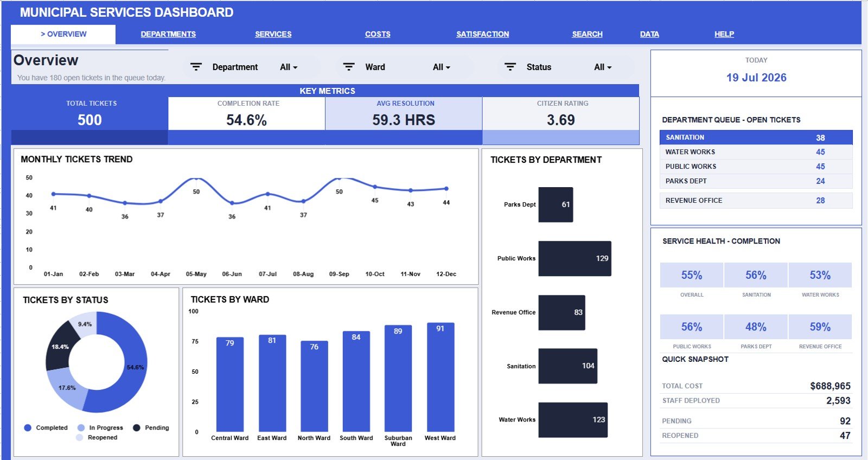
Task: Click the 12-Dec trend data point
Action: [446, 189]
